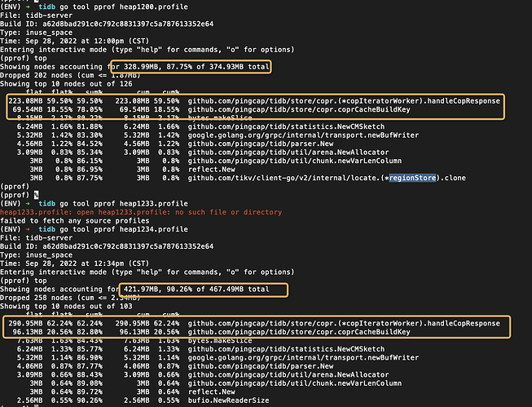Click the command 'go tool pprof heap1234.profile'
The width and height of the screenshot is (532, 407).
coord(124,229)
